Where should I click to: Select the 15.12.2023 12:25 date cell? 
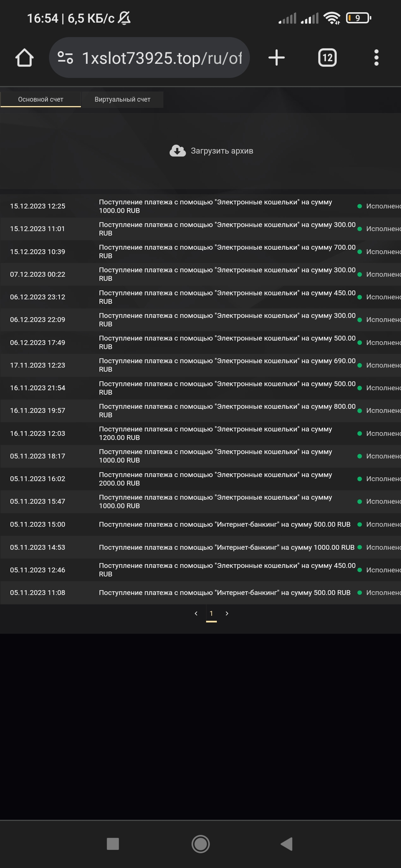click(x=38, y=206)
